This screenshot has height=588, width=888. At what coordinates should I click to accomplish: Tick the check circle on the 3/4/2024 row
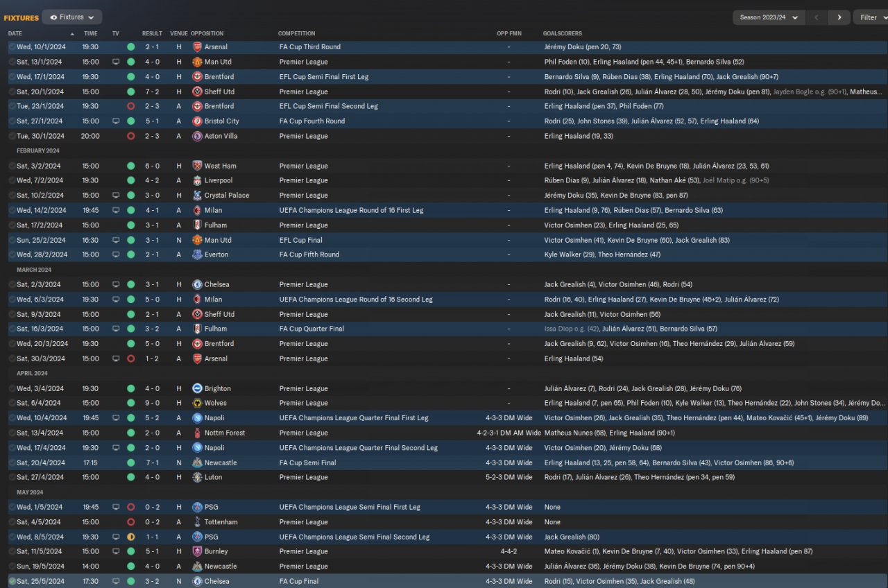pyautogui.click(x=12, y=388)
